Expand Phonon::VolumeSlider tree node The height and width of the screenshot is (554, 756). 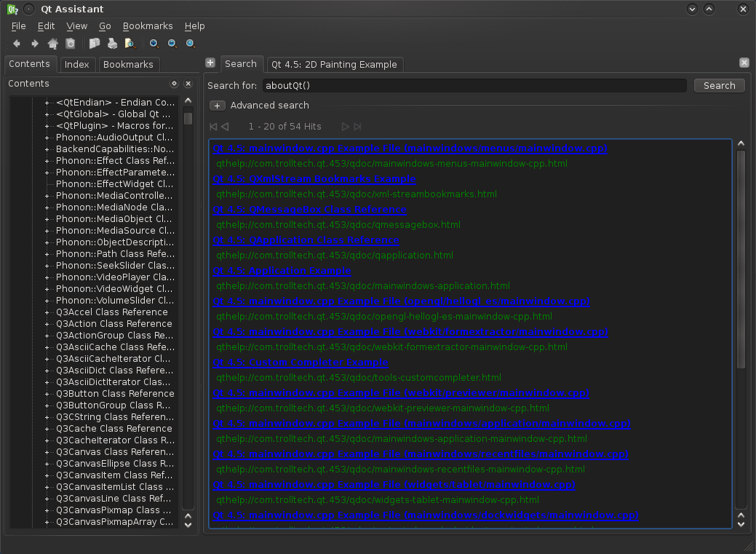47,301
